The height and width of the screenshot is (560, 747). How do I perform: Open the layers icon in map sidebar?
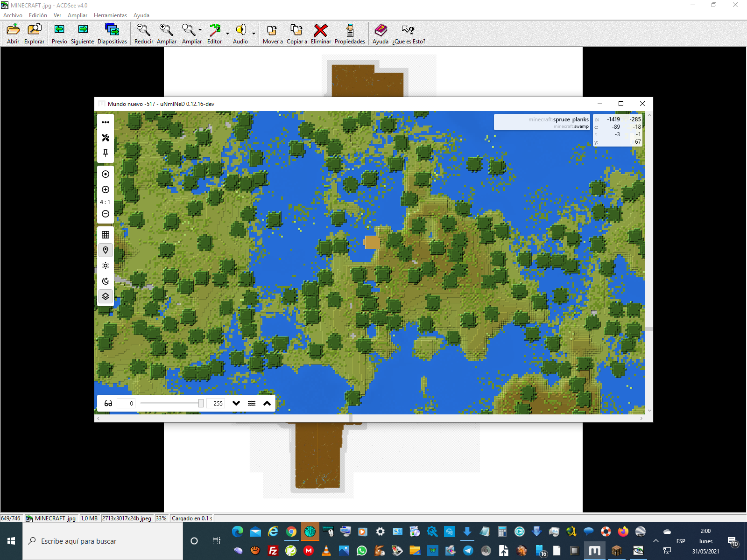[106, 296]
